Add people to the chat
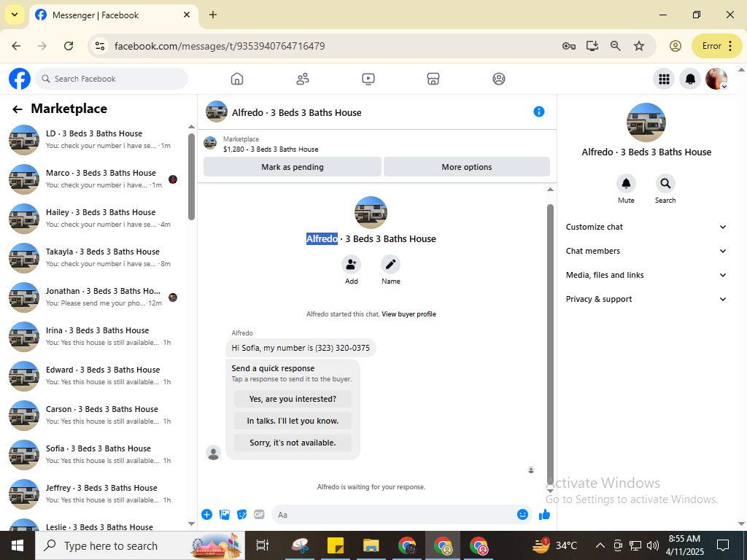 pos(351,264)
